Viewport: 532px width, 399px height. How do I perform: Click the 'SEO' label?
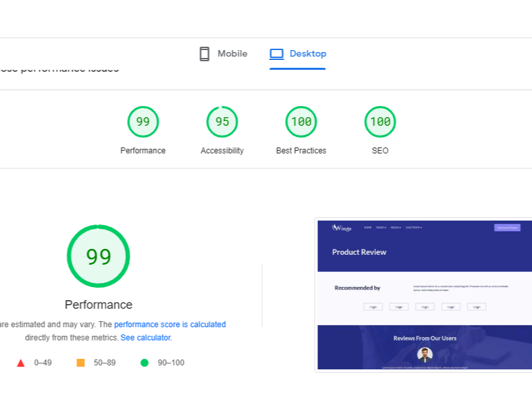click(380, 151)
